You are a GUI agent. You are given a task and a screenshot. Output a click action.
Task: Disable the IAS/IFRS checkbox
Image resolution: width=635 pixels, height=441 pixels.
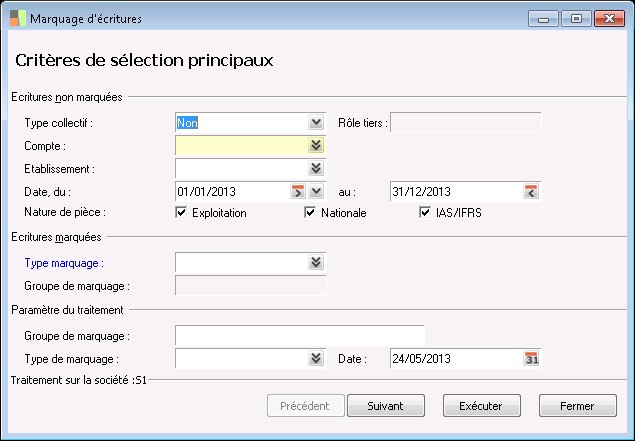[x=426, y=212]
